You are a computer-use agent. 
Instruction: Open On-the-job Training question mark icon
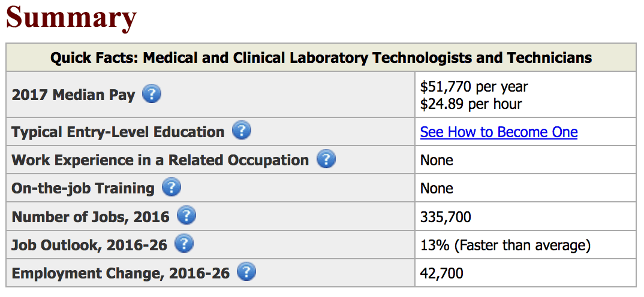(171, 187)
